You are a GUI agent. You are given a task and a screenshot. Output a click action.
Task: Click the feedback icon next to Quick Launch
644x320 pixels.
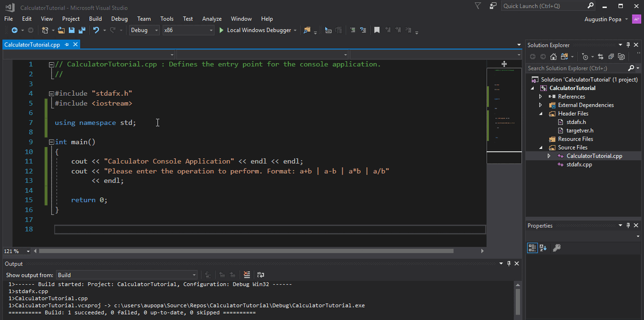click(493, 6)
